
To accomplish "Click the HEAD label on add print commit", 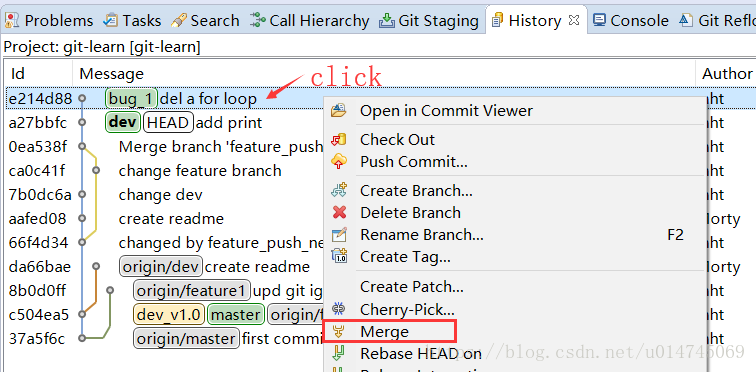I will pyautogui.click(x=168, y=123).
